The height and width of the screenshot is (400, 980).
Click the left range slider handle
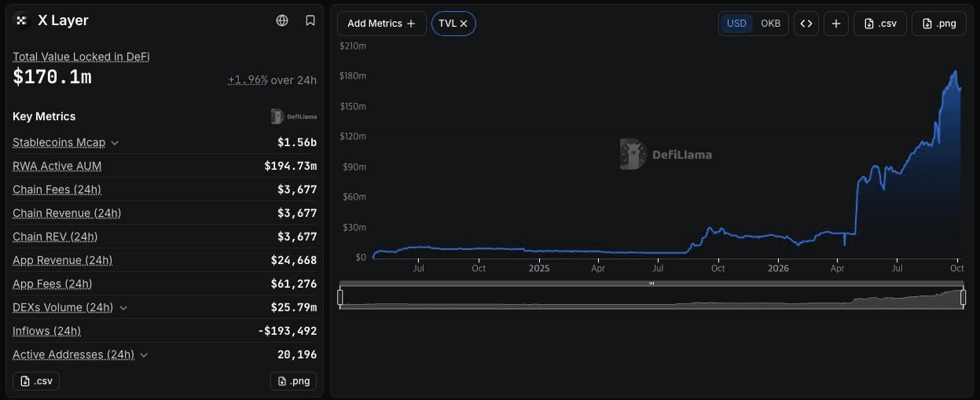340,297
